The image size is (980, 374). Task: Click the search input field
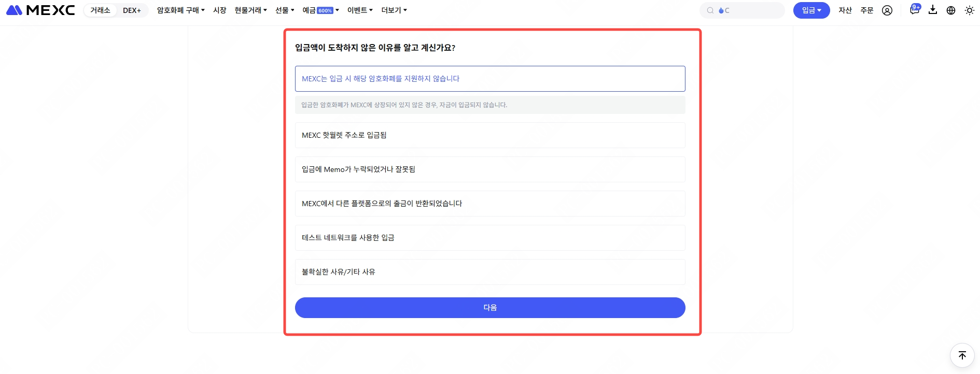[742, 10]
